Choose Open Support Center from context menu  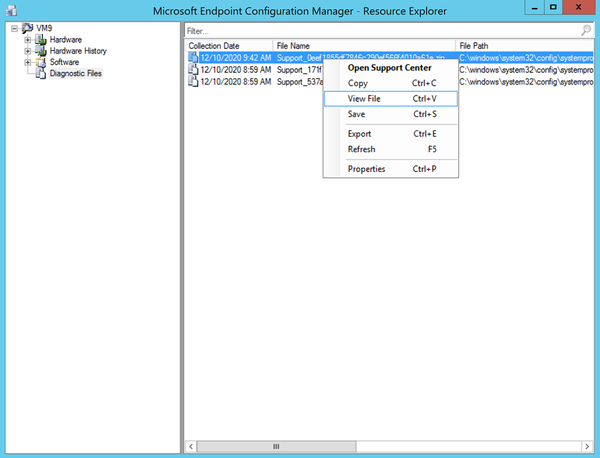(390, 68)
